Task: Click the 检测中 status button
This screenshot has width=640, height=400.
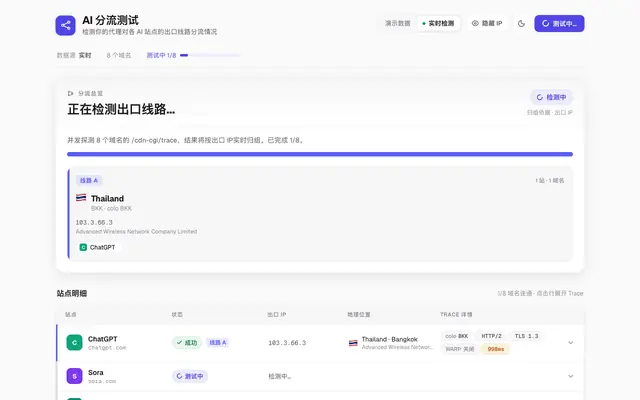Action: (551, 97)
